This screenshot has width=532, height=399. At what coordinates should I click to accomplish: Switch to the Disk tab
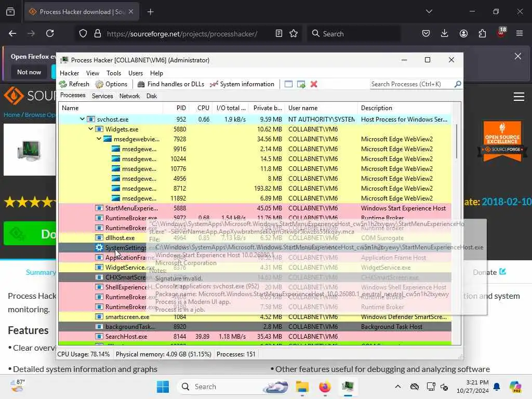[152, 96]
